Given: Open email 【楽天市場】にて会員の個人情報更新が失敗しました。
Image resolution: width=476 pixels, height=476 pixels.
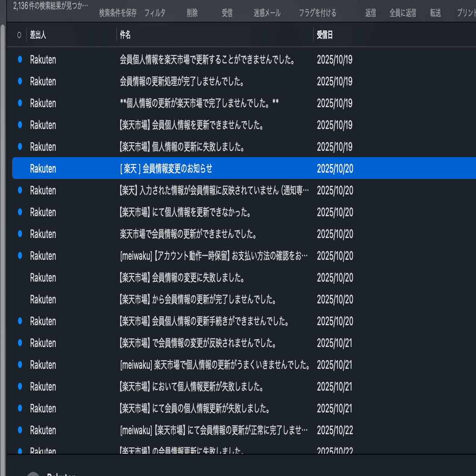Looking at the screenshot, I should [x=244, y=409].
